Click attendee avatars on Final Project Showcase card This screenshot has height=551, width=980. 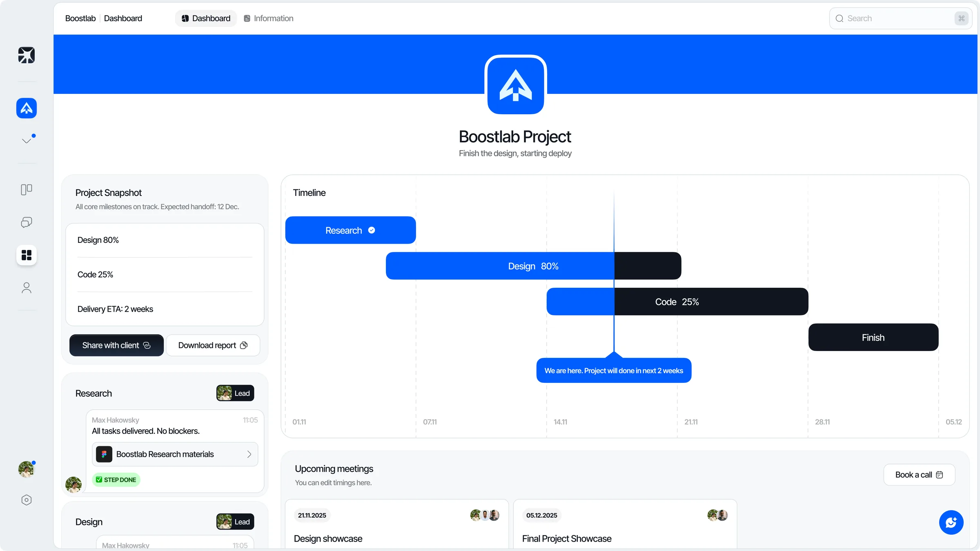pyautogui.click(x=717, y=515)
